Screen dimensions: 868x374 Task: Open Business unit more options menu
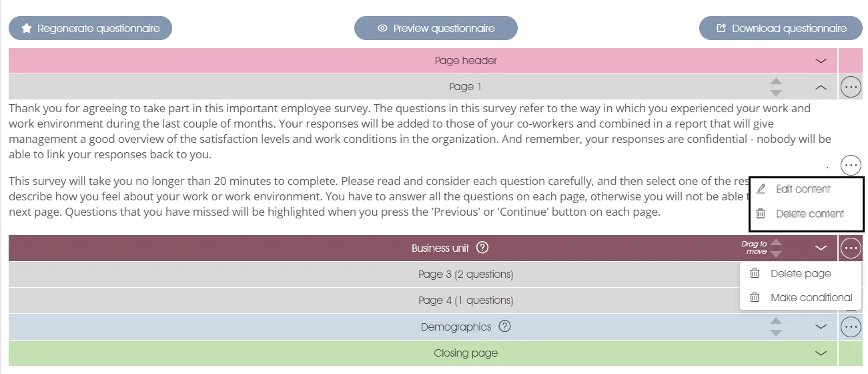pyautogui.click(x=851, y=248)
